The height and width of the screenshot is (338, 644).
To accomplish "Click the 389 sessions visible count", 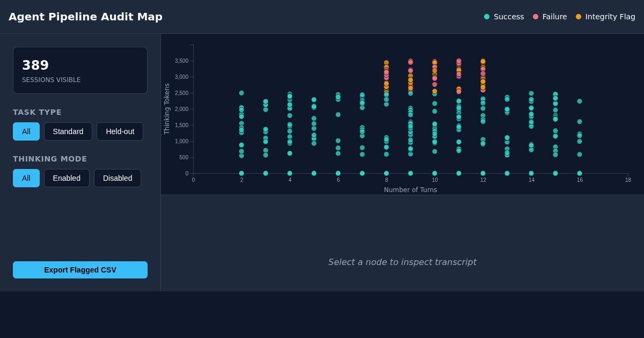I will (35, 65).
